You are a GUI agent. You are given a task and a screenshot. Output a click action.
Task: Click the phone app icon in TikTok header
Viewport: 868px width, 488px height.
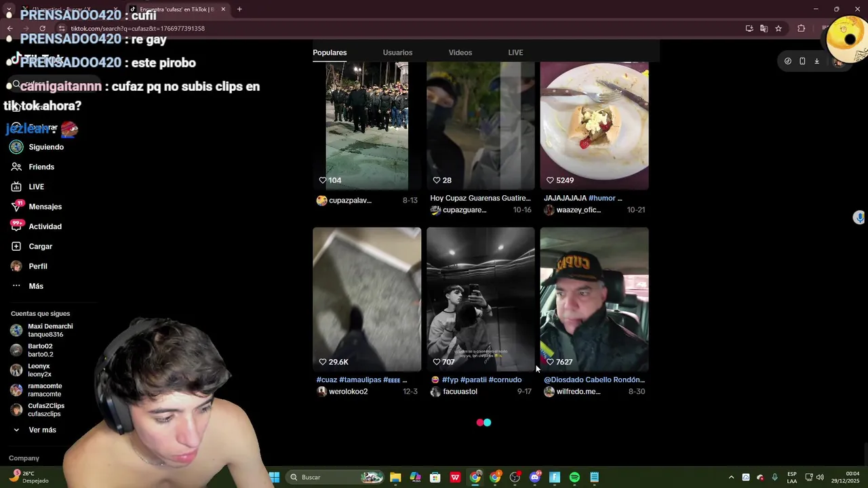tap(802, 61)
